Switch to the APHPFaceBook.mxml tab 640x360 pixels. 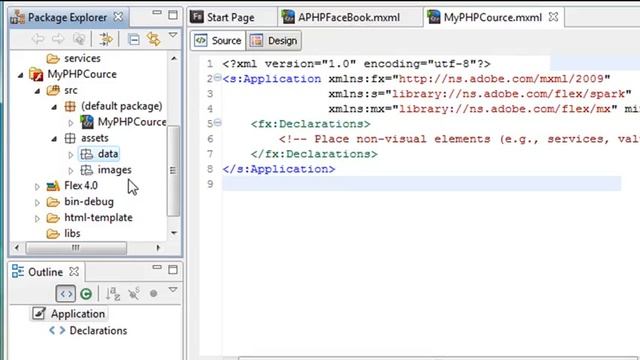349,18
